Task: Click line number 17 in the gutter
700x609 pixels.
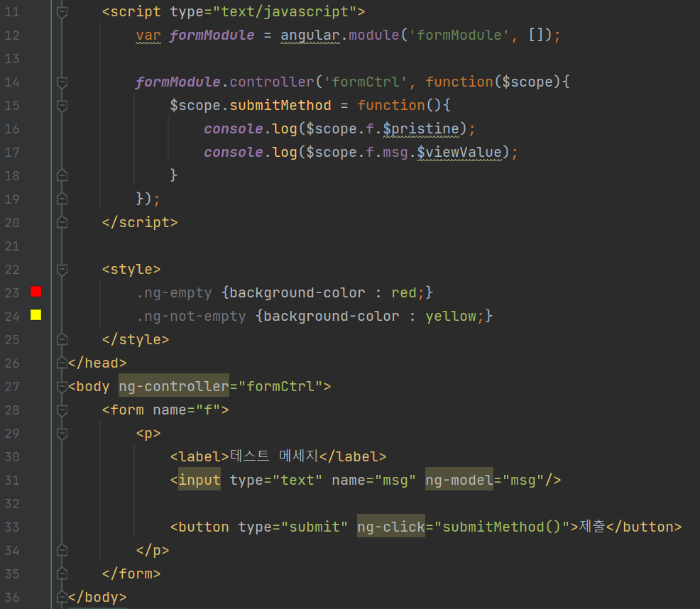Action: pyautogui.click(x=12, y=152)
